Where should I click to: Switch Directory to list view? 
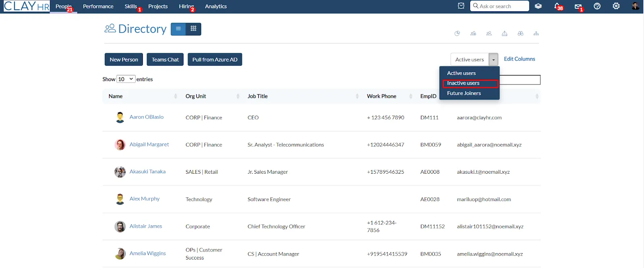click(178, 29)
